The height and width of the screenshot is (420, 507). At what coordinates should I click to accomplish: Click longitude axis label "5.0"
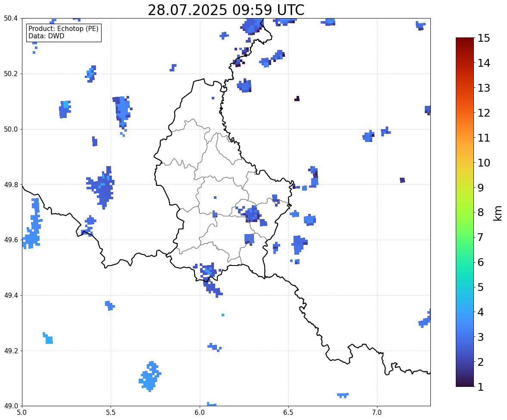click(22, 413)
